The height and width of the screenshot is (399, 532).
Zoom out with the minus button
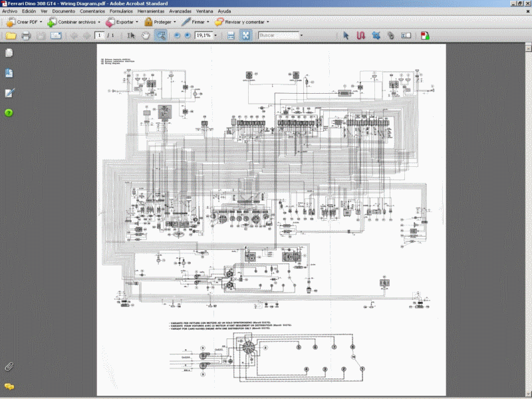177,36
